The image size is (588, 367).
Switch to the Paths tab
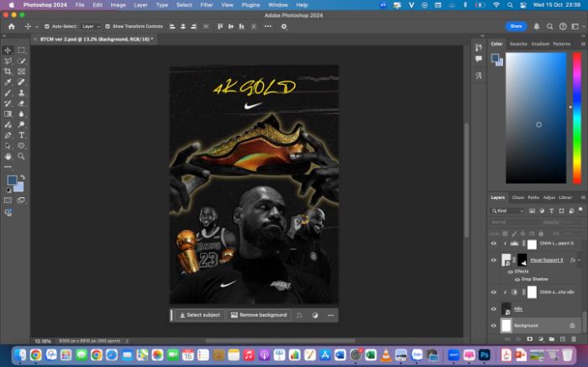pos(533,197)
